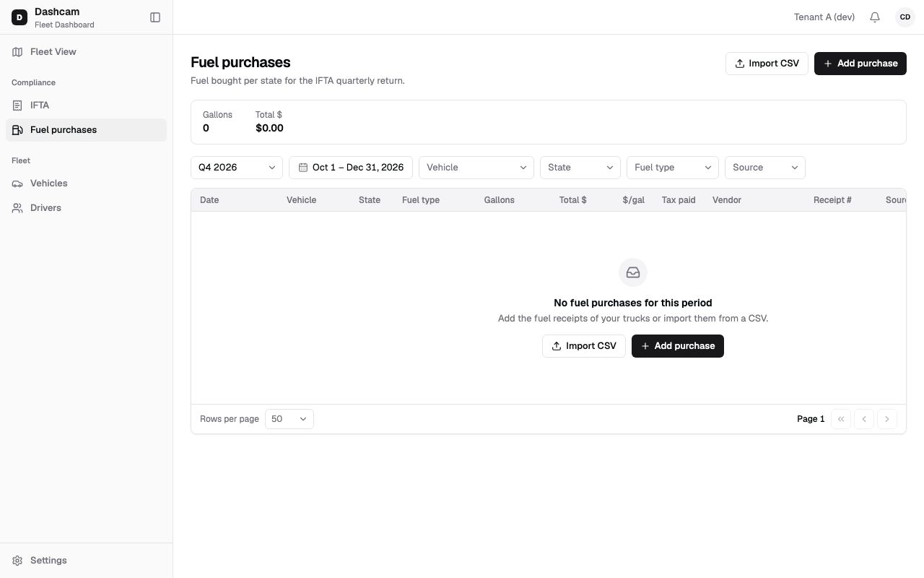The height and width of the screenshot is (578, 924).
Task: Click Import CSV in page header
Action: pos(767,64)
